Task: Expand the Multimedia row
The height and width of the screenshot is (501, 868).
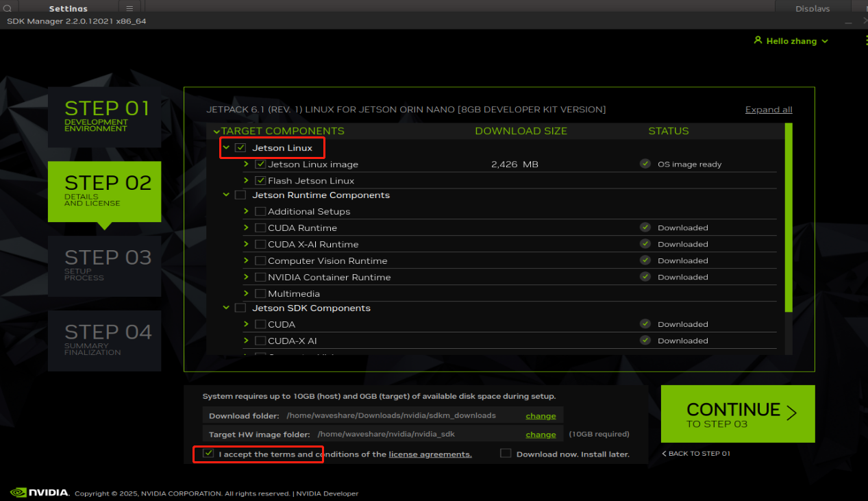Action: click(246, 293)
